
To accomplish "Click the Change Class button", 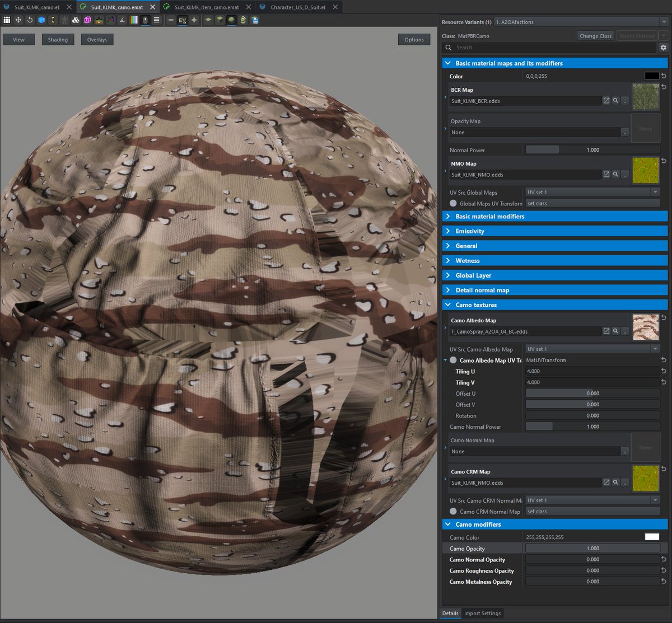I will click(596, 36).
